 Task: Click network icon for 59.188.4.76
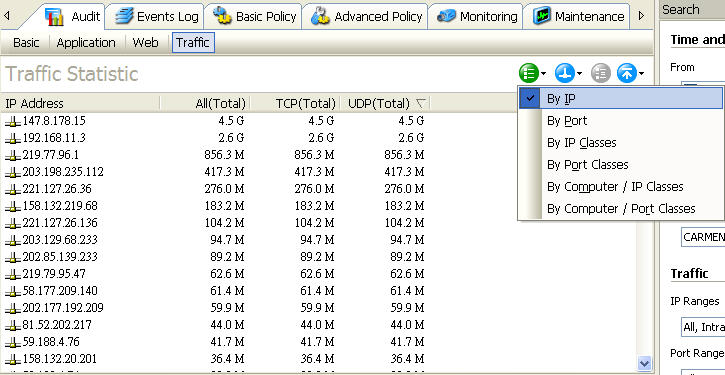[x=13, y=343]
